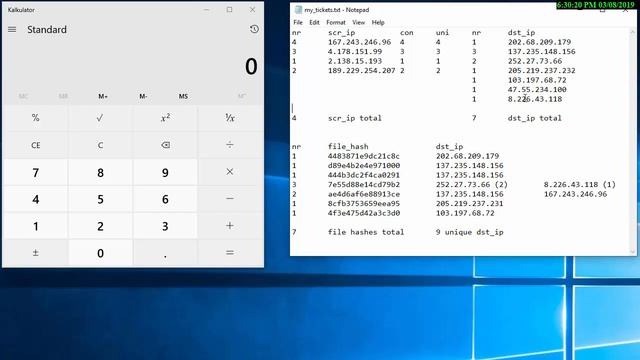Click the text '8.226.43.118 (1)'
This screenshot has height=360, width=640.
point(580,184)
